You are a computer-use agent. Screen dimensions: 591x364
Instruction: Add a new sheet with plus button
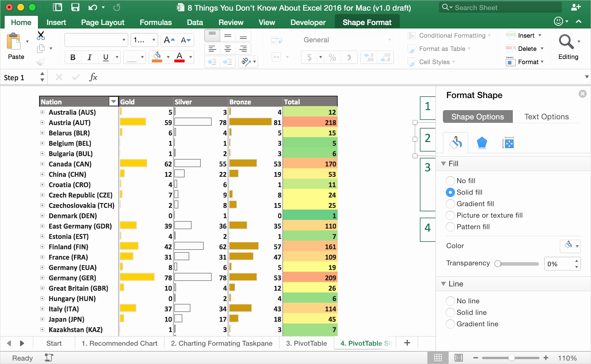coord(407,343)
